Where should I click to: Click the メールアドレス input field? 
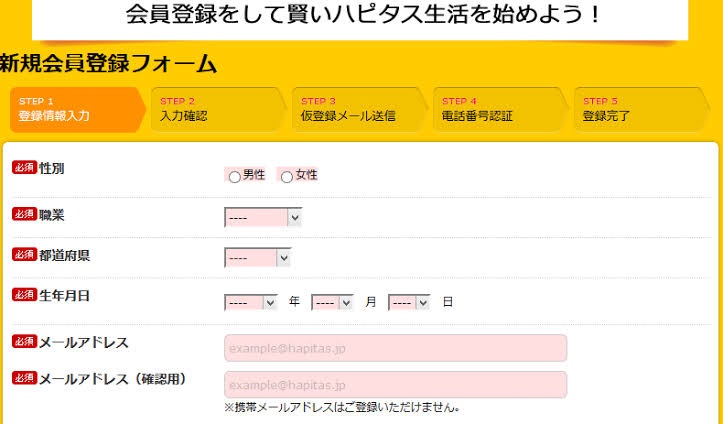pyautogui.click(x=395, y=348)
